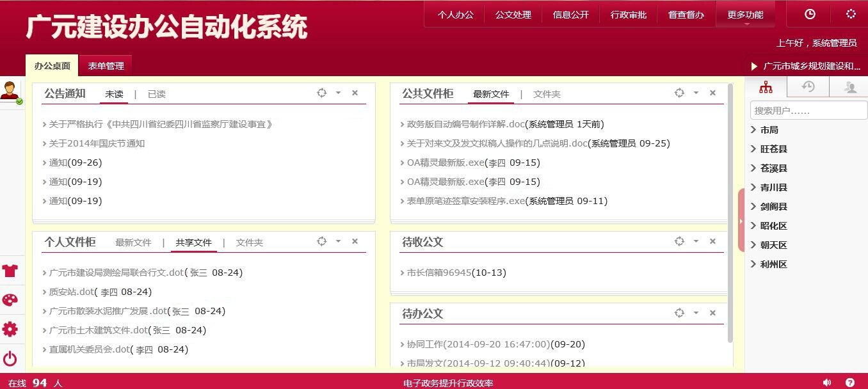Click the color palette theme icon
This screenshot has height=389, width=868.
[x=10, y=300]
